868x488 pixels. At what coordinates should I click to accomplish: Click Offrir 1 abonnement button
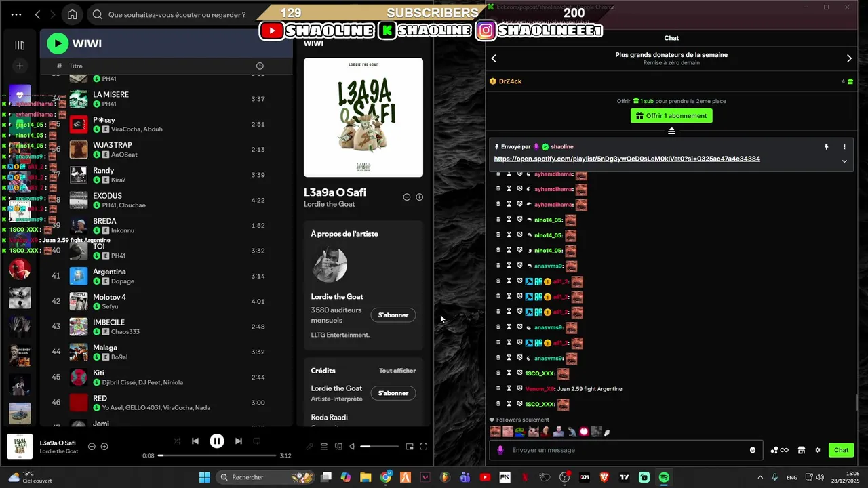(x=671, y=116)
